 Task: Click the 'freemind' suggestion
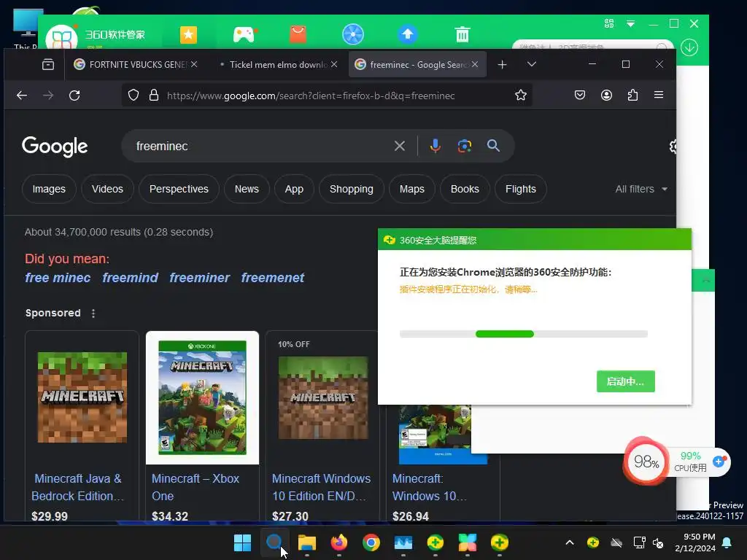click(x=130, y=278)
